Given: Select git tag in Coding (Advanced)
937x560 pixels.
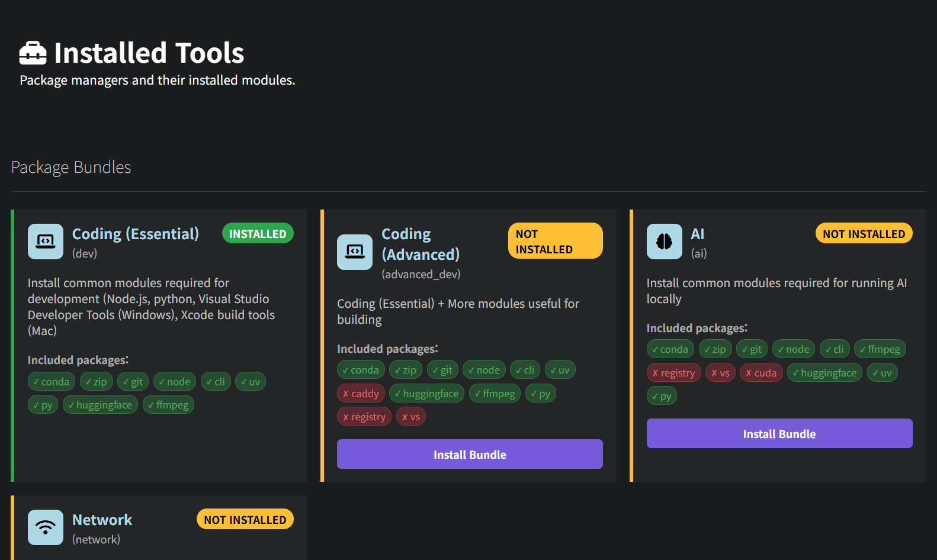Looking at the screenshot, I should point(442,370).
